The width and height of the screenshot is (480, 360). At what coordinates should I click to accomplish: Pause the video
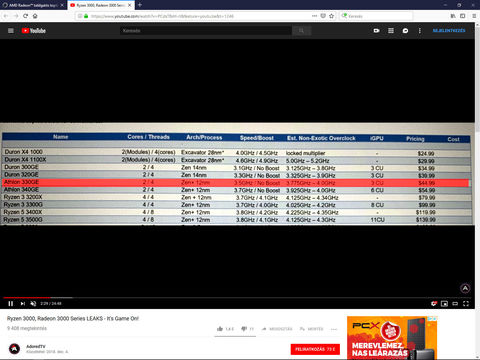[x=11, y=304]
